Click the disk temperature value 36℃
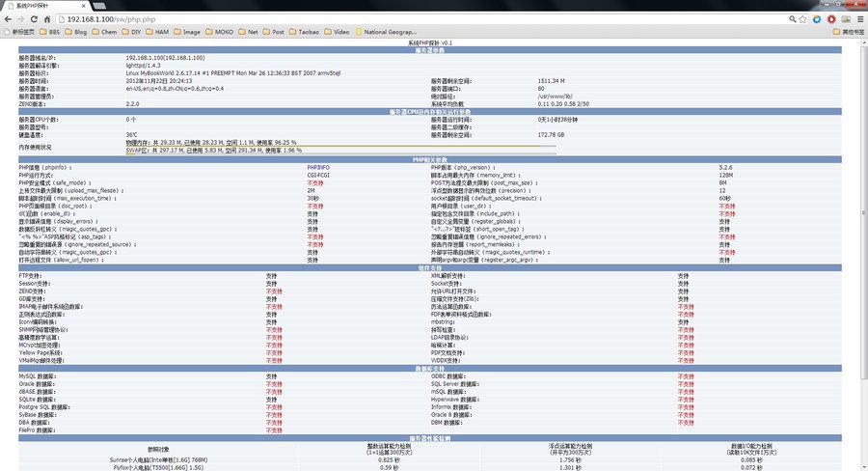Screen dimensions: 868x471 (x=131, y=135)
